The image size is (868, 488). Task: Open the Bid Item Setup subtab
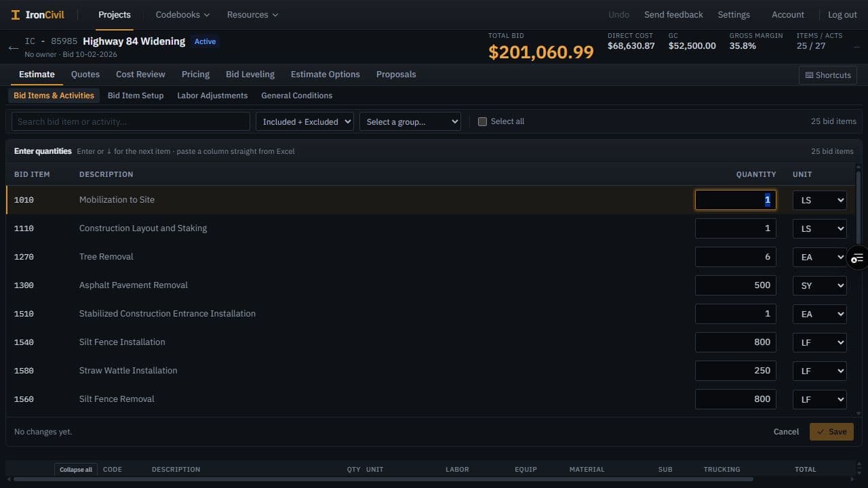pyautogui.click(x=136, y=96)
